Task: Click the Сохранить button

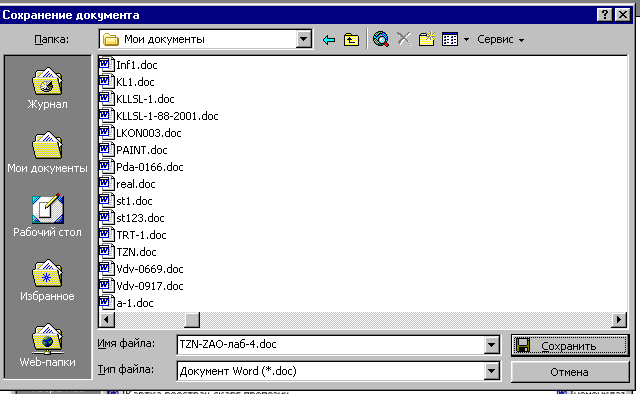Action: tap(570, 345)
